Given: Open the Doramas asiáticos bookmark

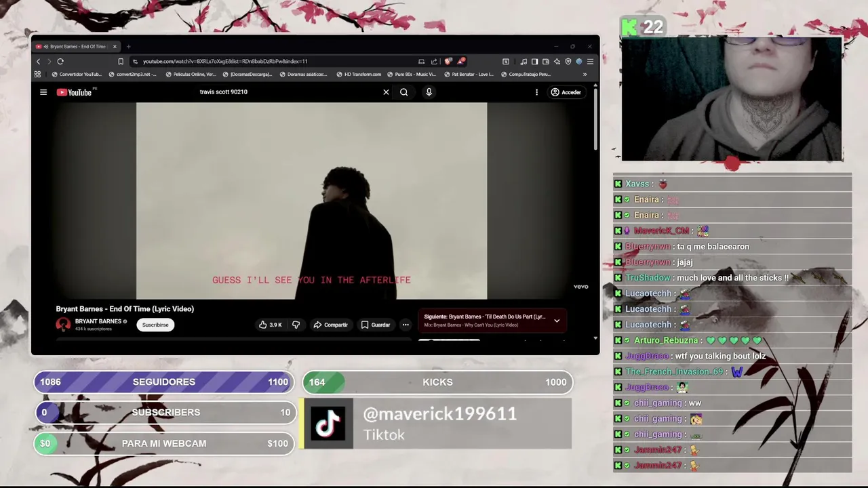Looking at the screenshot, I should [x=303, y=75].
